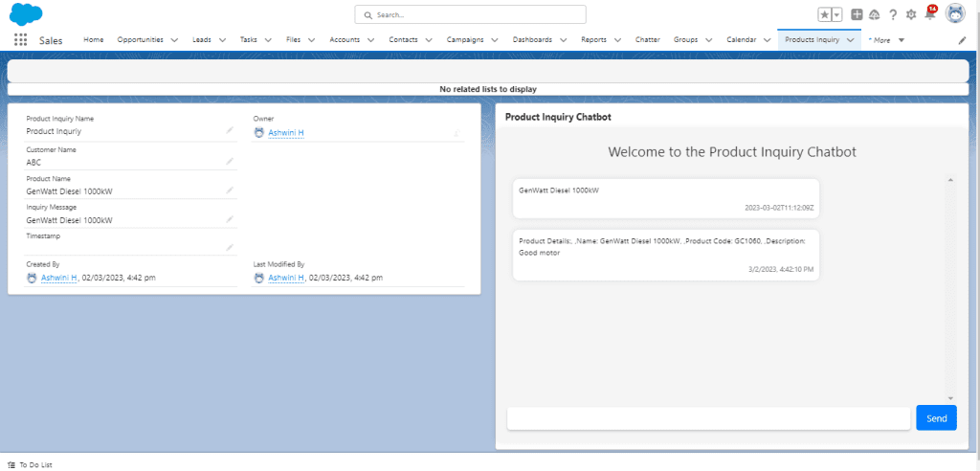
Task: Click the Owner avatar icon
Action: click(259, 133)
